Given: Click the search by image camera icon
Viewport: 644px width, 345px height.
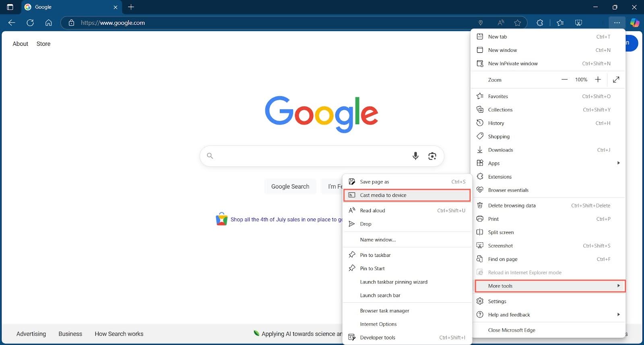Looking at the screenshot, I should point(432,156).
